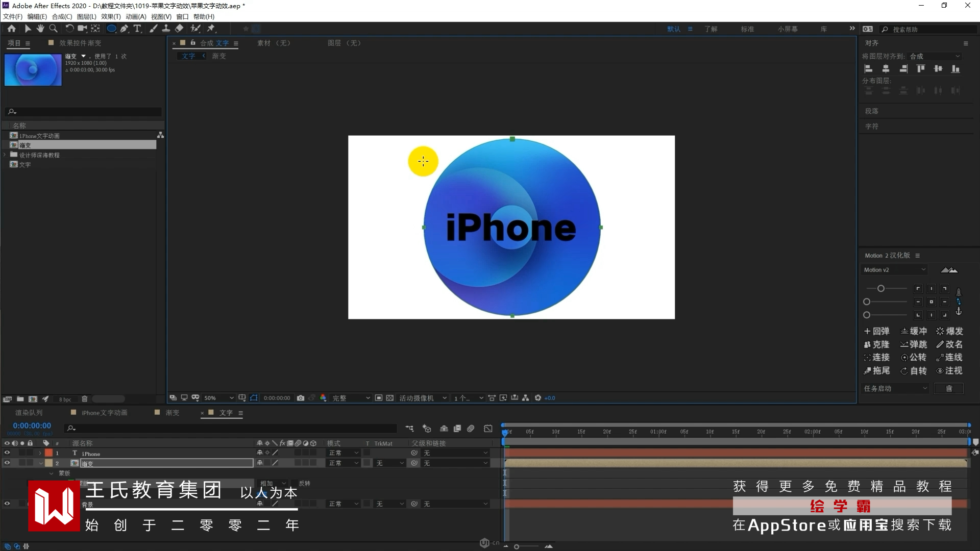
Task: Select the Pen tool in toolbar
Action: 124,29
